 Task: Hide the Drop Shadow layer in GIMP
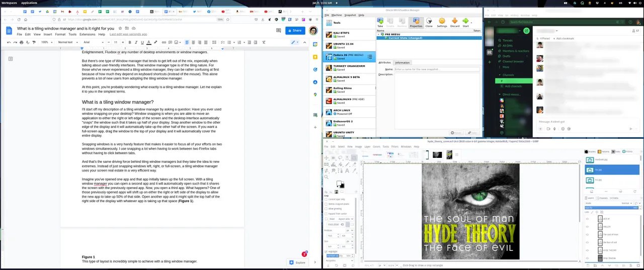click(587, 258)
